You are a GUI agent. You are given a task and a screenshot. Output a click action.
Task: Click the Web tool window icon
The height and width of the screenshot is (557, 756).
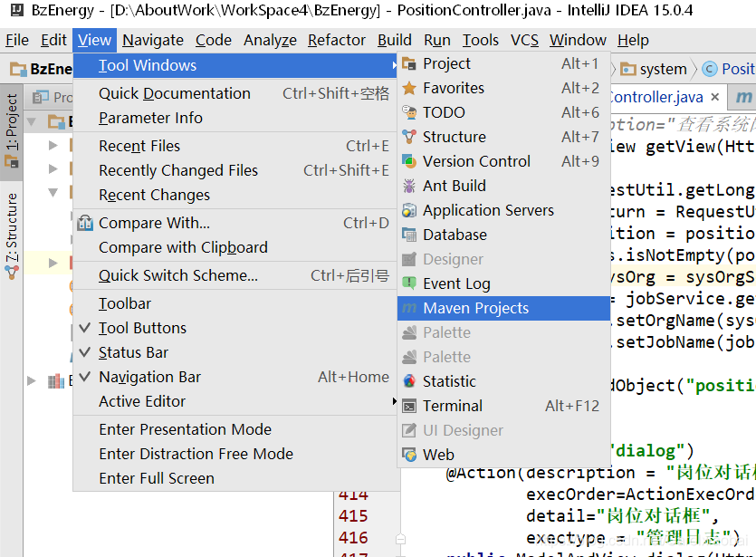(x=408, y=456)
